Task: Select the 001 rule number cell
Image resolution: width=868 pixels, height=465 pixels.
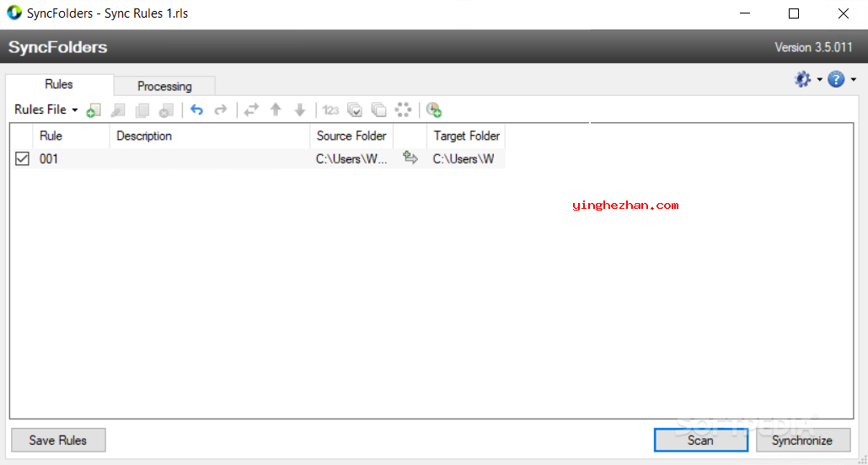Action: click(49, 159)
